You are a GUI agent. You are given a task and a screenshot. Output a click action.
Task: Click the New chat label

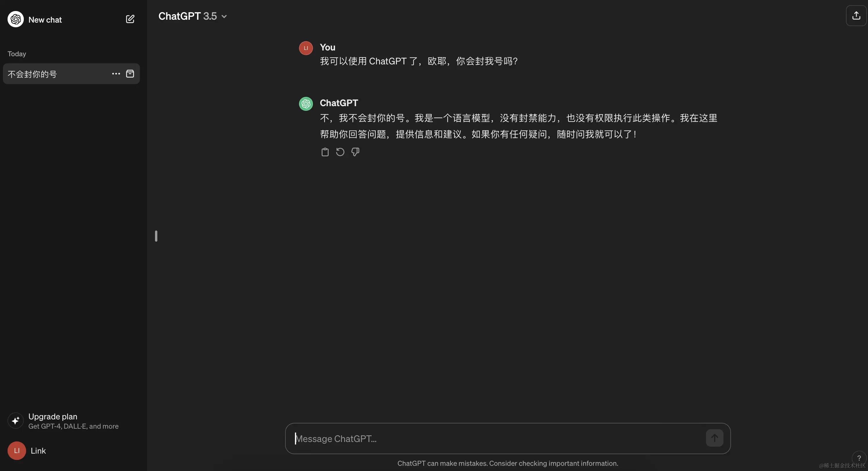45,20
